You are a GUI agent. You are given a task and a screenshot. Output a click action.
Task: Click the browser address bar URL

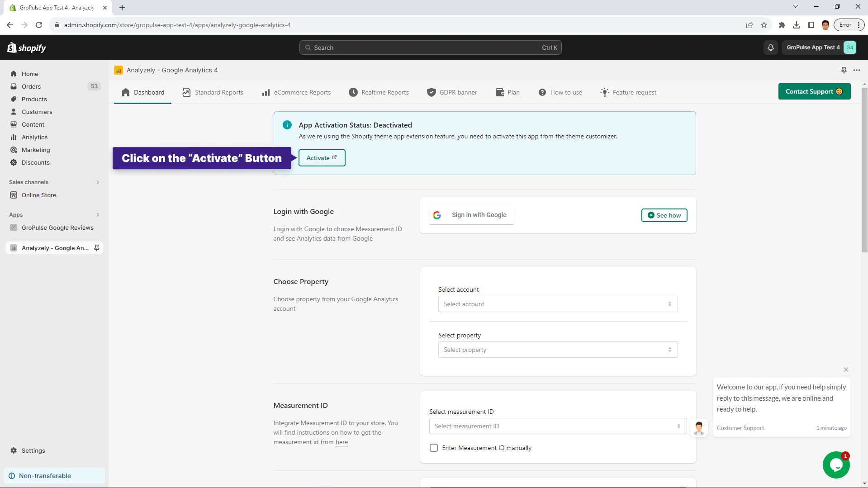click(x=177, y=25)
